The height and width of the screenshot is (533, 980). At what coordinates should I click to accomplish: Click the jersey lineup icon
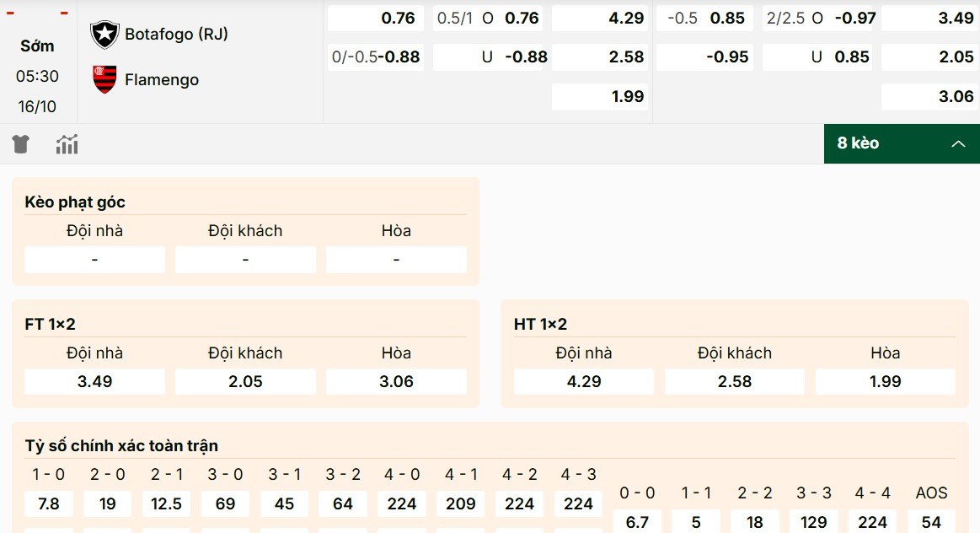tap(20, 143)
